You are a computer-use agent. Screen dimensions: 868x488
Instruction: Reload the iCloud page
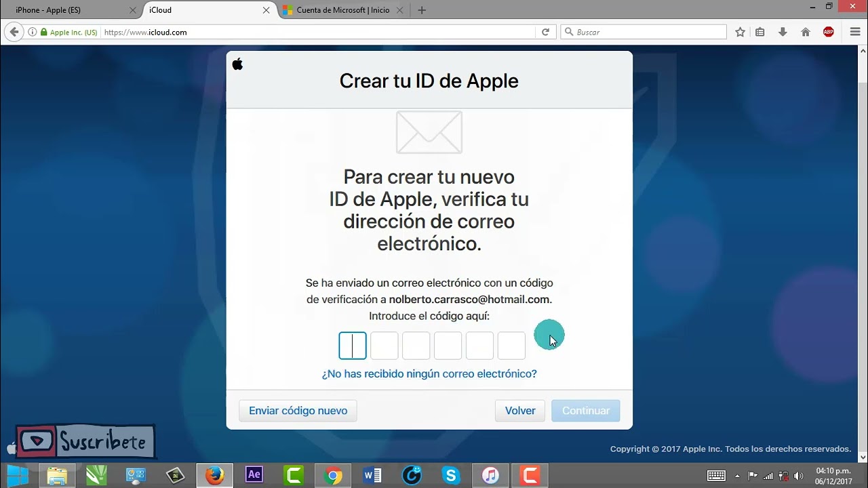[545, 32]
